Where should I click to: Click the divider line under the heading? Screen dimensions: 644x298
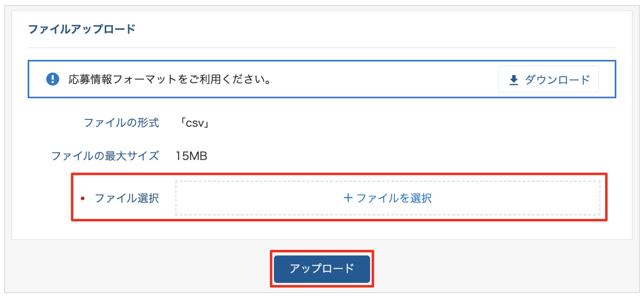click(x=321, y=48)
